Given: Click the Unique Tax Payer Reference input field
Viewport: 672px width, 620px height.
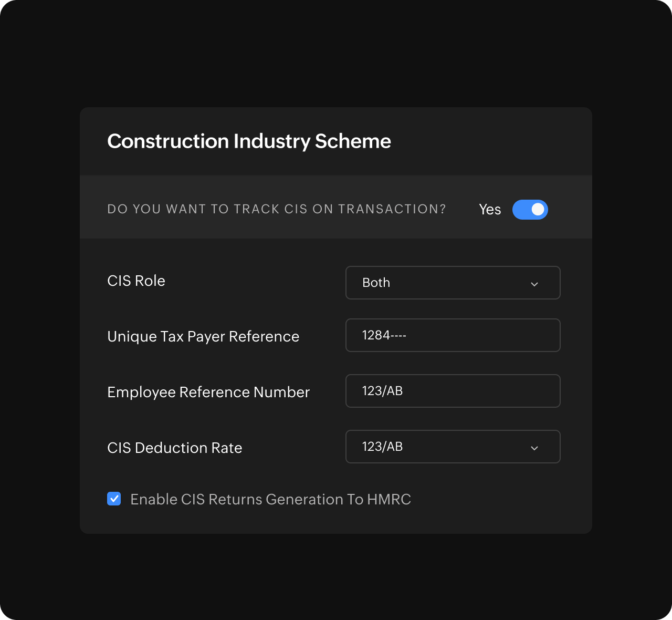Looking at the screenshot, I should tap(453, 335).
